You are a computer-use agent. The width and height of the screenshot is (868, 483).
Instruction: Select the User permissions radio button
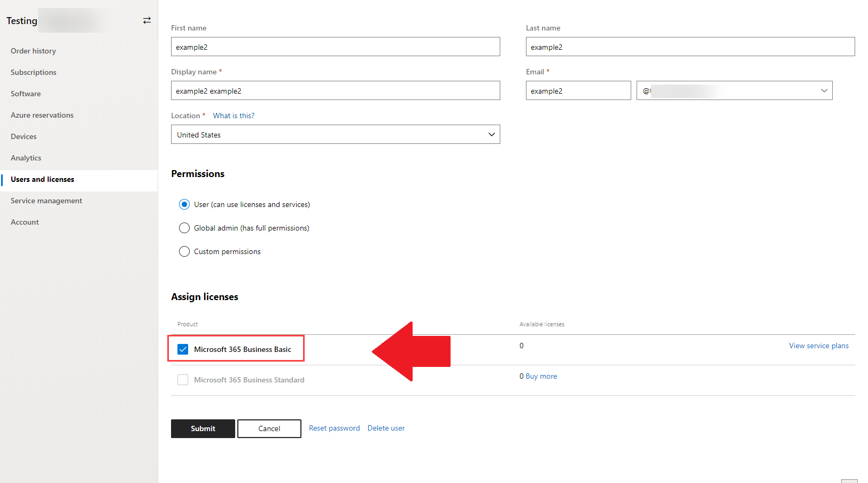[x=184, y=204]
